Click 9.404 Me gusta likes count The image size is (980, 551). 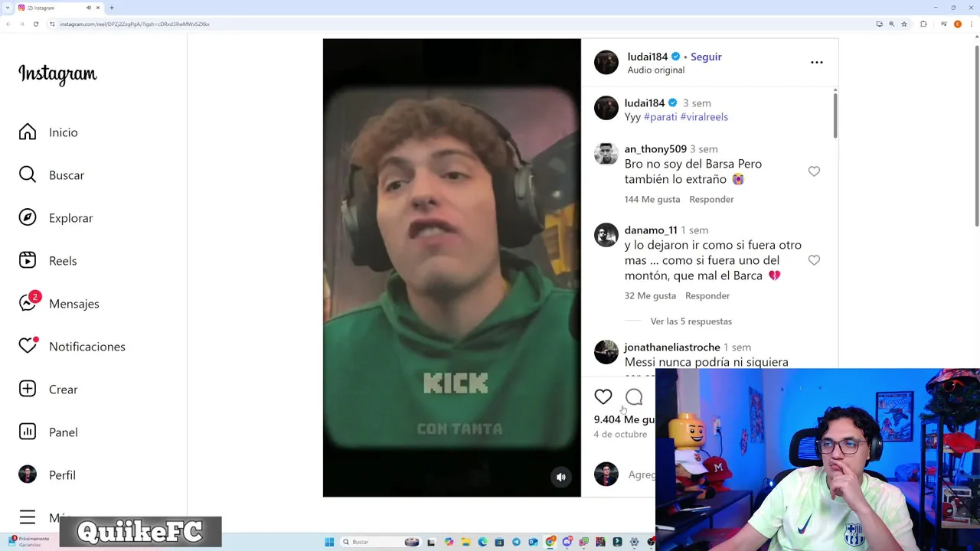pos(624,419)
